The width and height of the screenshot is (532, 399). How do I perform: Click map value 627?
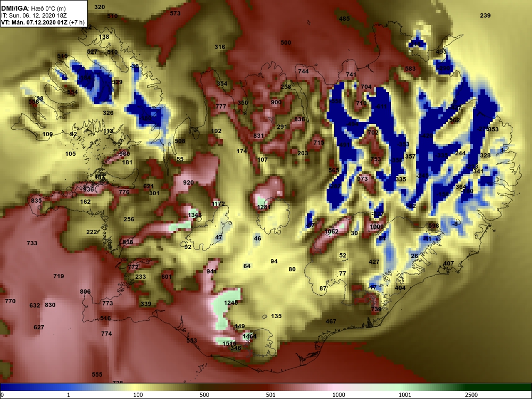pos(39,327)
